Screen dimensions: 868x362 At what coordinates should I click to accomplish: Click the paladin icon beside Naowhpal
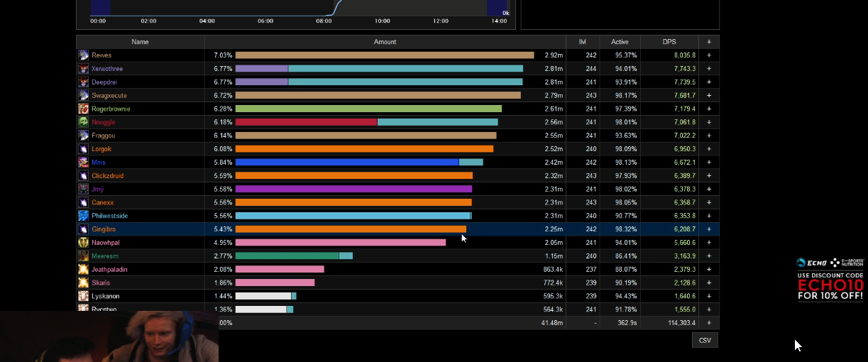84,243
